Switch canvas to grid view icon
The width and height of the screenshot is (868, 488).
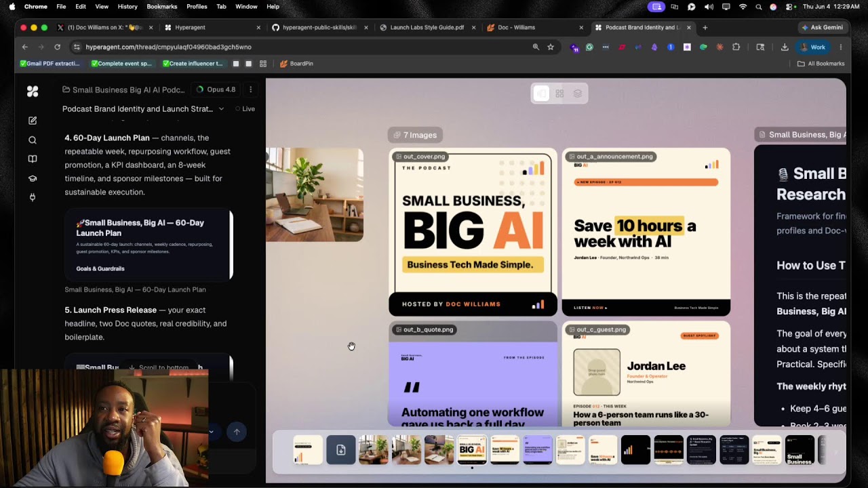tap(559, 94)
